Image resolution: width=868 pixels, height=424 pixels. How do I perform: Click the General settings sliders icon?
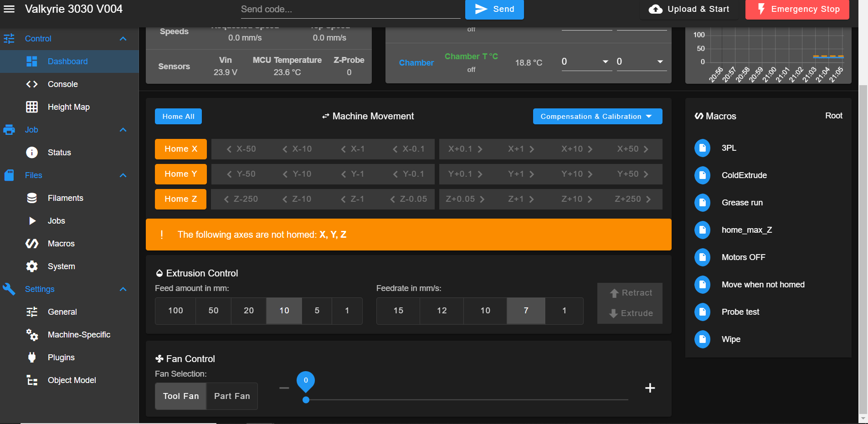point(32,312)
